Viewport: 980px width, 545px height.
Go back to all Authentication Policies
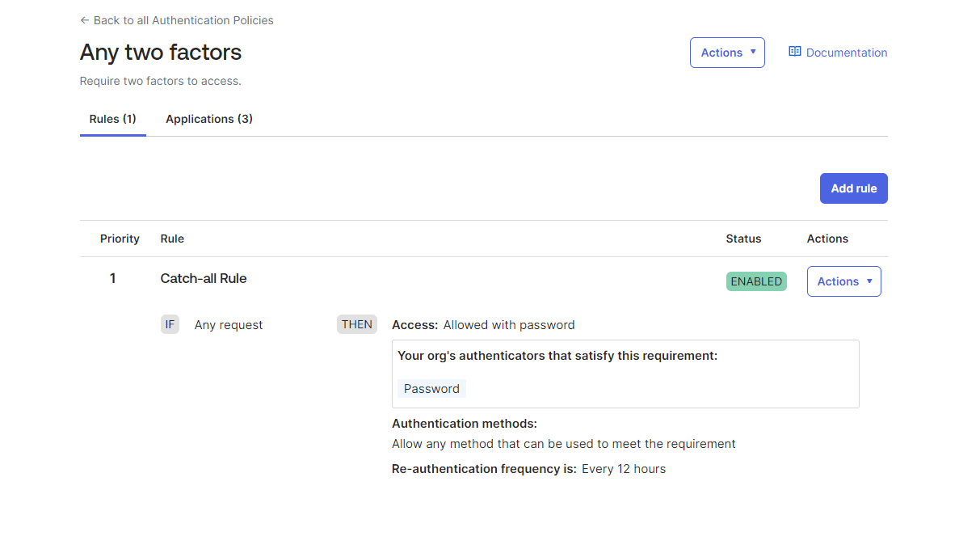pos(183,20)
